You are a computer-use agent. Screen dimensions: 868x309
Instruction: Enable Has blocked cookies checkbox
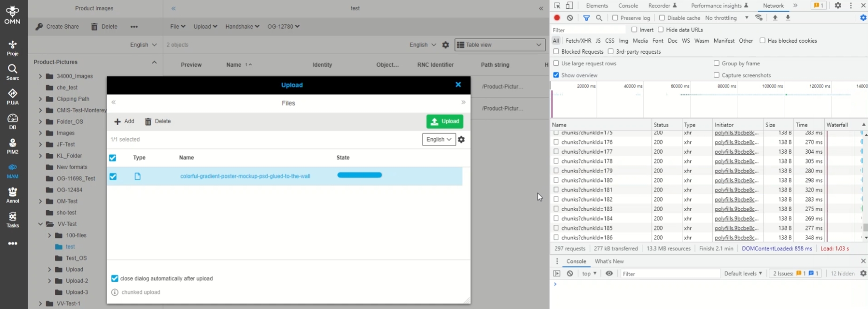click(762, 40)
